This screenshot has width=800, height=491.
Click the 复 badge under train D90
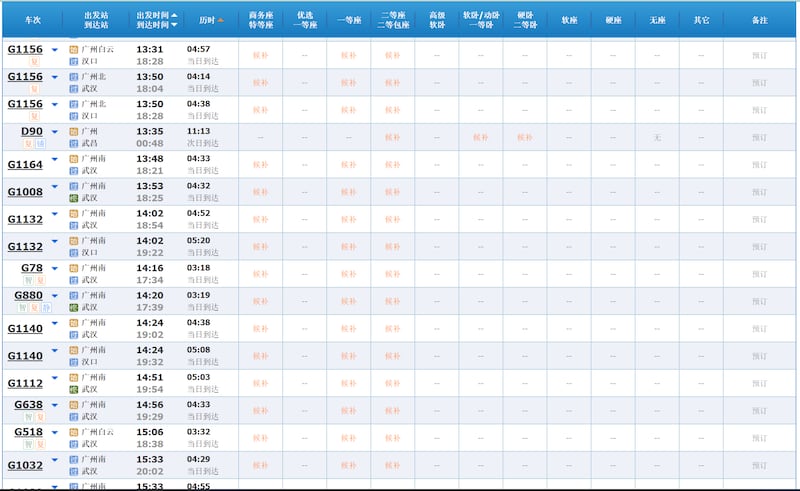point(29,144)
